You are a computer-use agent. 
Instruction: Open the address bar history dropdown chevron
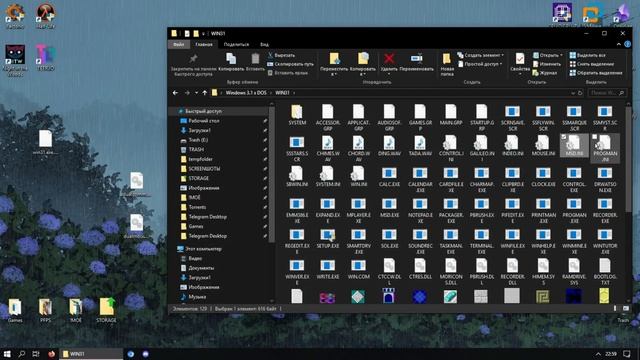(x=573, y=93)
